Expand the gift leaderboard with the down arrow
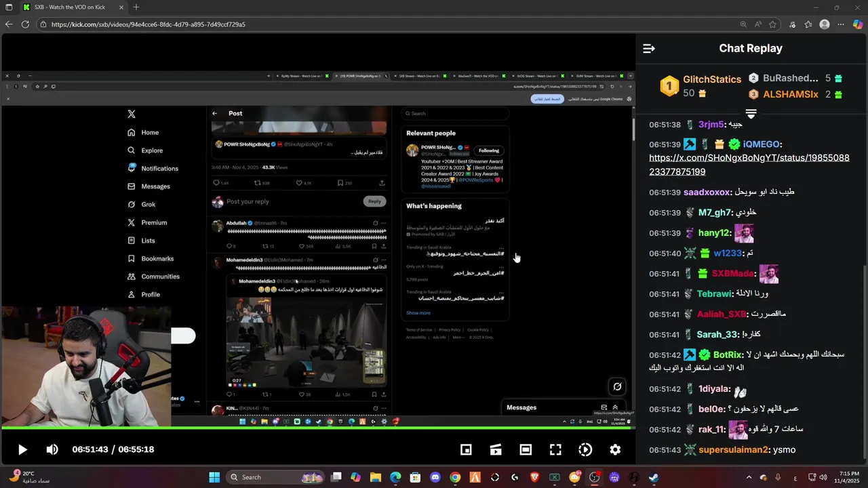The height and width of the screenshot is (488, 868). (751, 113)
